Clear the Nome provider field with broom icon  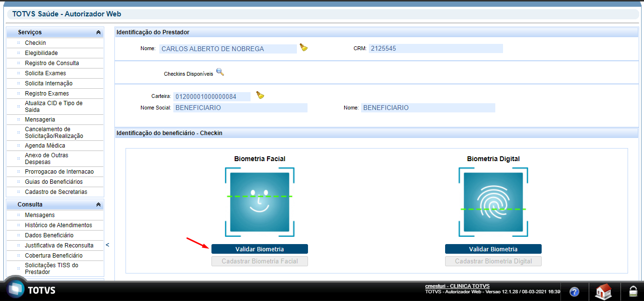pos(304,47)
